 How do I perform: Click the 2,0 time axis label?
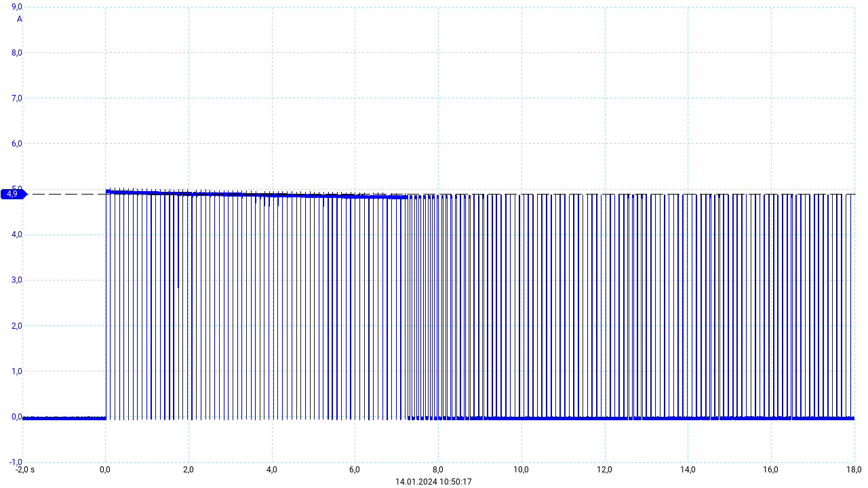pos(189,470)
